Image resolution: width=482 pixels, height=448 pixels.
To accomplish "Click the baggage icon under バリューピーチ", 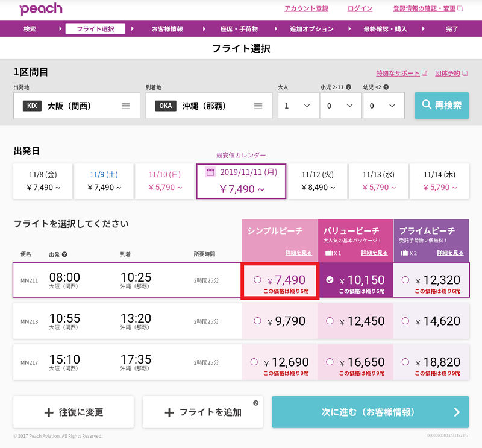I will [329, 253].
